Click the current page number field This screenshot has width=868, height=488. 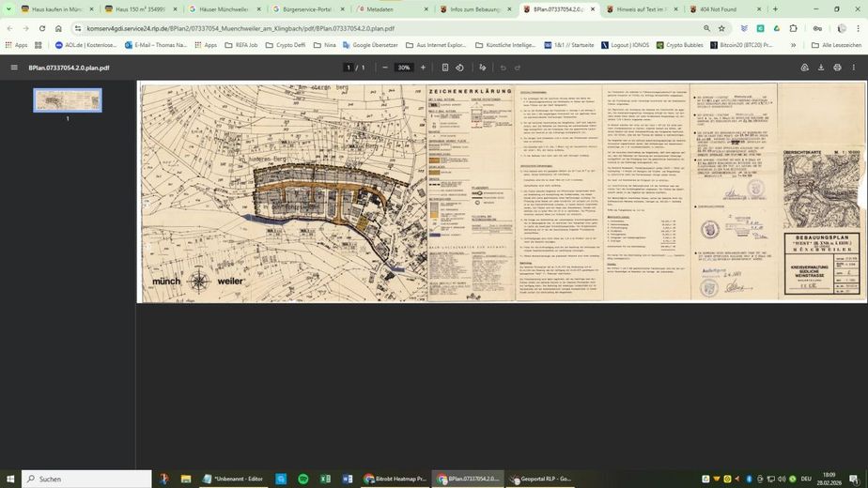[x=349, y=68]
